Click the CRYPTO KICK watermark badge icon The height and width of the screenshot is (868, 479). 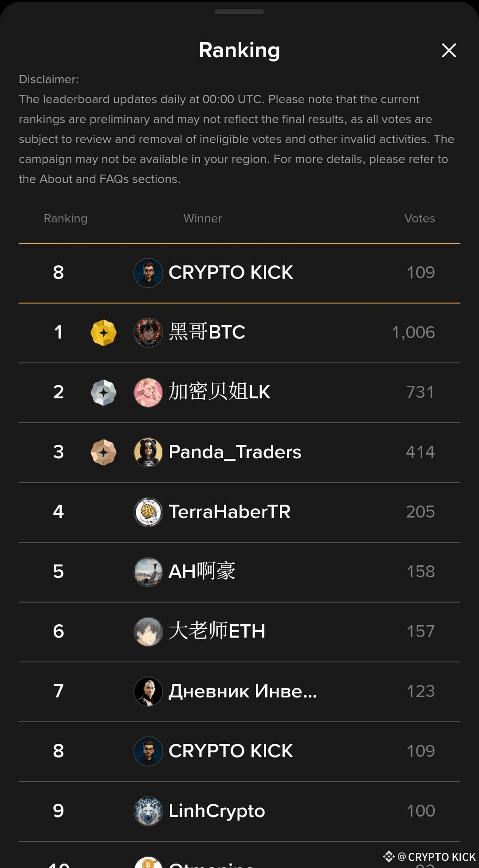click(x=389, y=857)
